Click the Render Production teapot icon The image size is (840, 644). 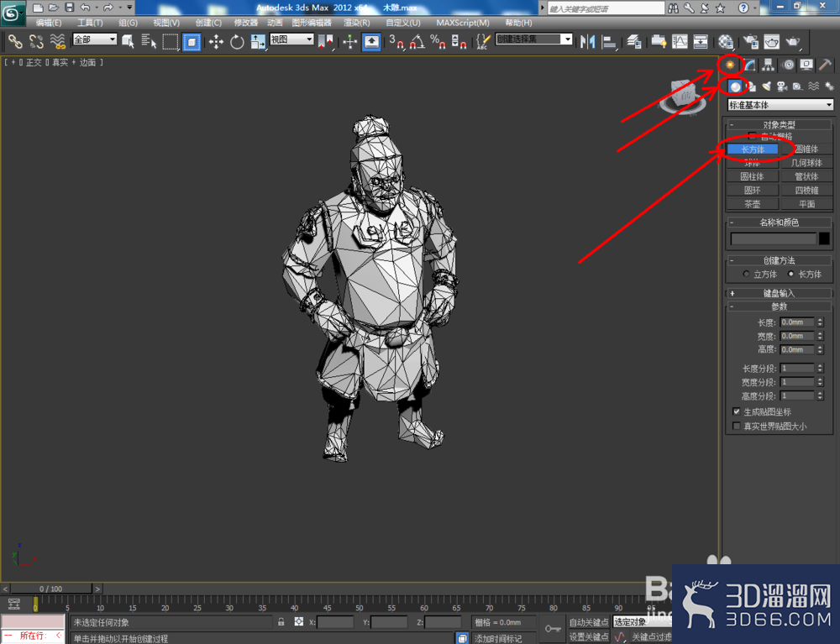coord(792,41)
